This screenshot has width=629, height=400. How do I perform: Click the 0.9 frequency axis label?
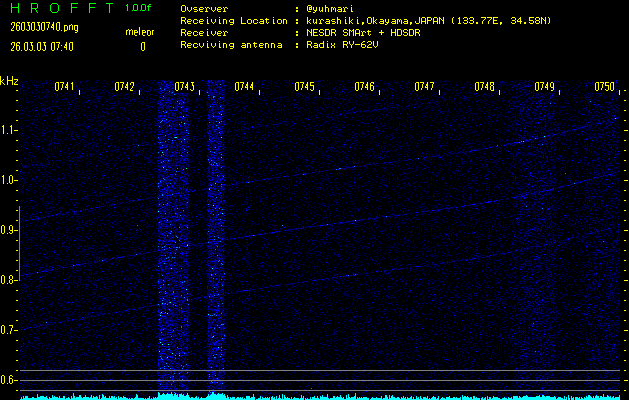coord(9,230)
